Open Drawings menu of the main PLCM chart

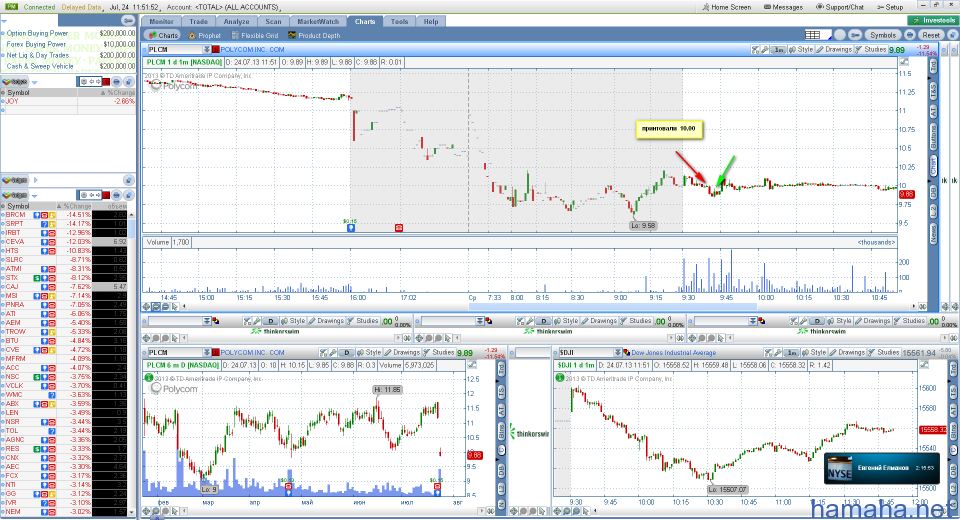[x=834, y=50]
